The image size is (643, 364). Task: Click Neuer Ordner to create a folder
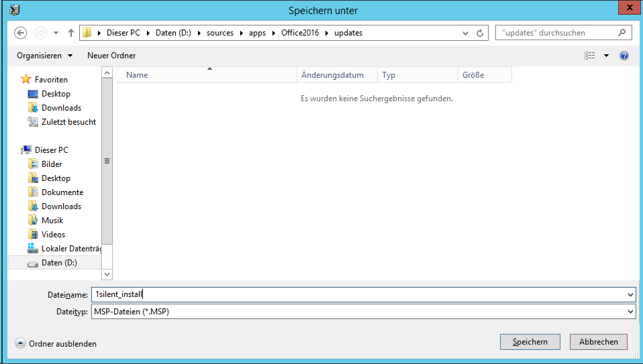(111, 56)
